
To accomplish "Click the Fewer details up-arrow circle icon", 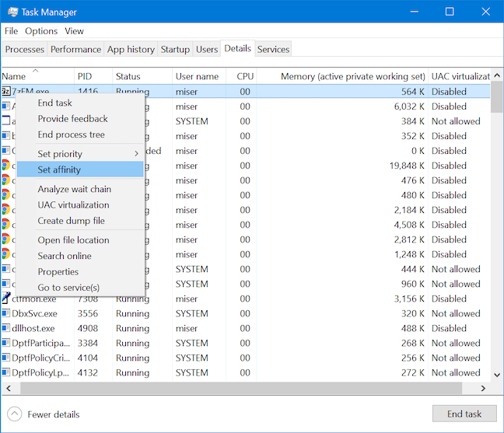I will (15, 414).
